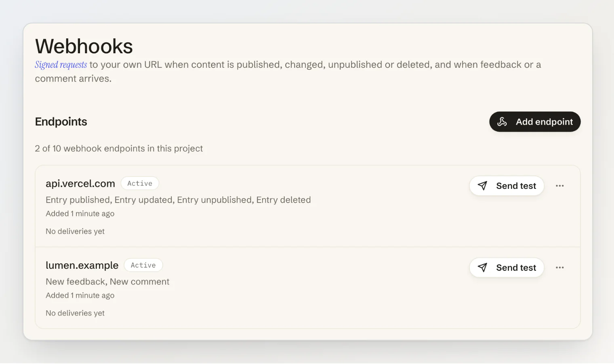The height and width of the screenshot is (364, 614).
Task: Click 'New feedback, New comment' events text
Action: pos(107,282)
